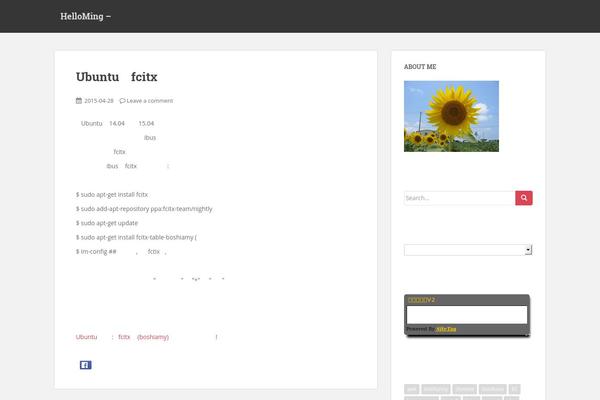Select the "$ im-config" command line
The width and height of the screenshot is (600, 400).
(x=121, y=251)
